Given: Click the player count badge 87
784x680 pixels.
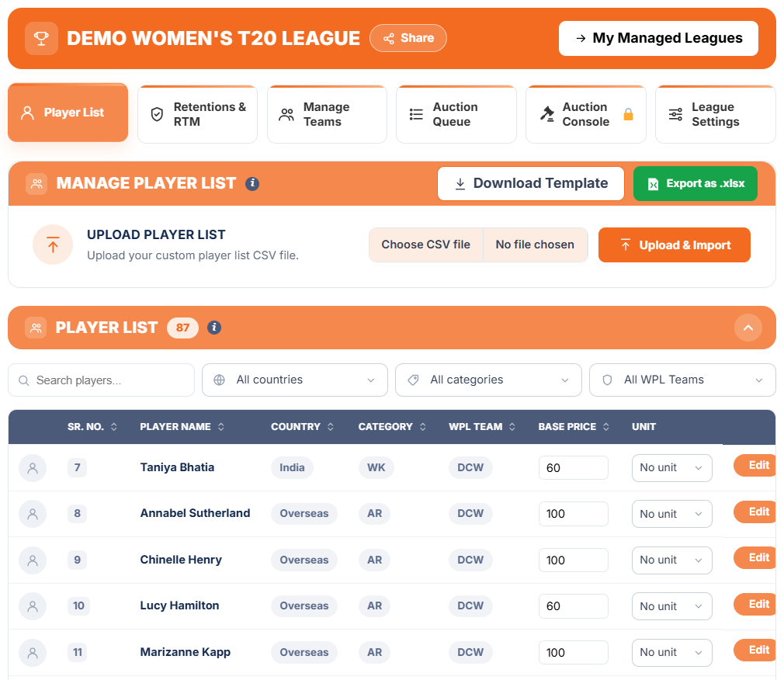Looking at the screenshot, I should [182, 328].
